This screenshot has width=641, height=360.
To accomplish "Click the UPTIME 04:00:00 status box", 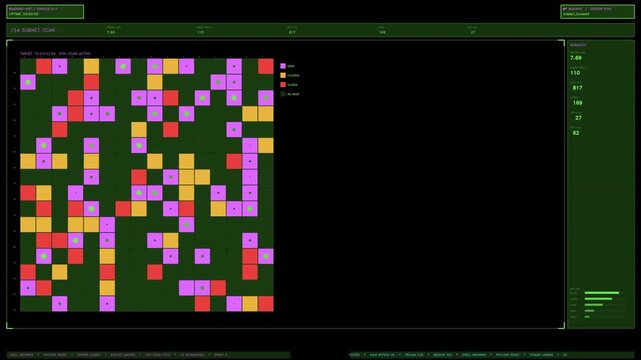I will (45, 11).
